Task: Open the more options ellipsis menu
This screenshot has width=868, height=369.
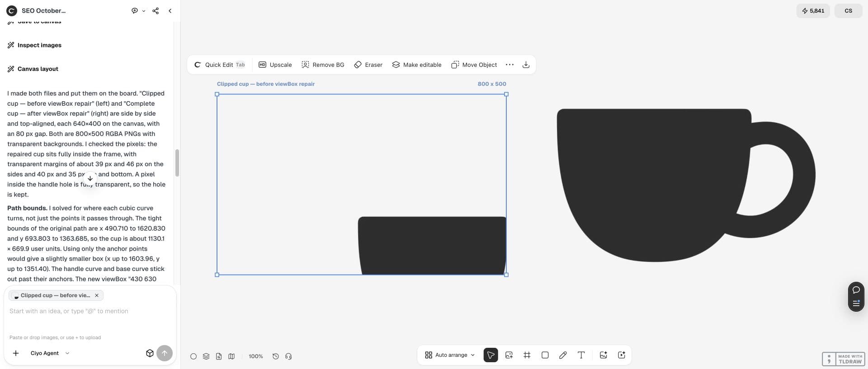Action: (x=509, y=65)
